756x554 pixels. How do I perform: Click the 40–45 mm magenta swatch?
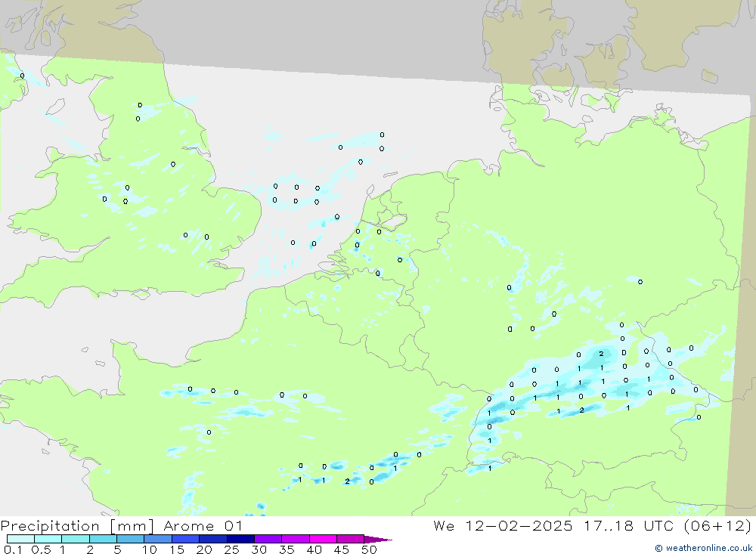pyautogui.click(x=323, y=539)
